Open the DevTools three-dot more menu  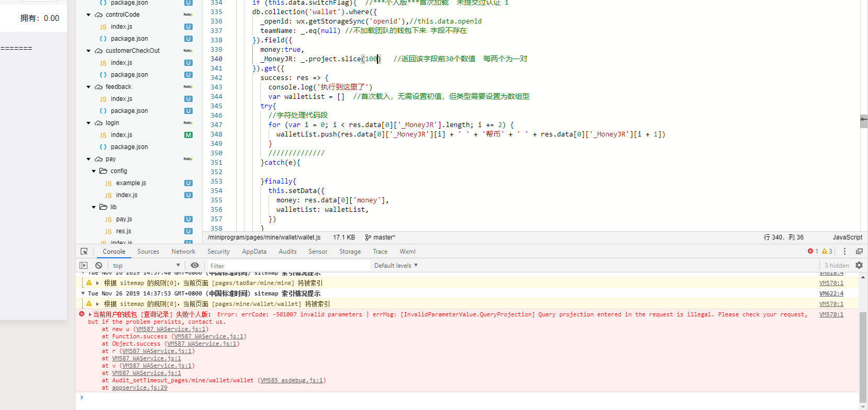[844, 252]
